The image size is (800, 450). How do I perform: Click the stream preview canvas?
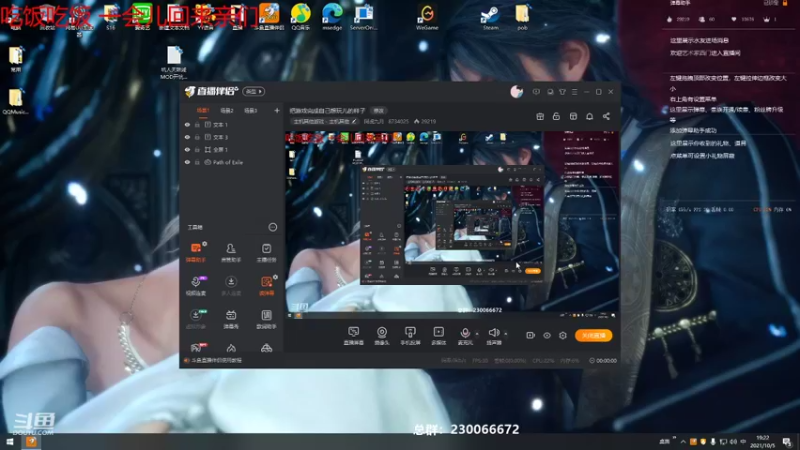(452, 224)
